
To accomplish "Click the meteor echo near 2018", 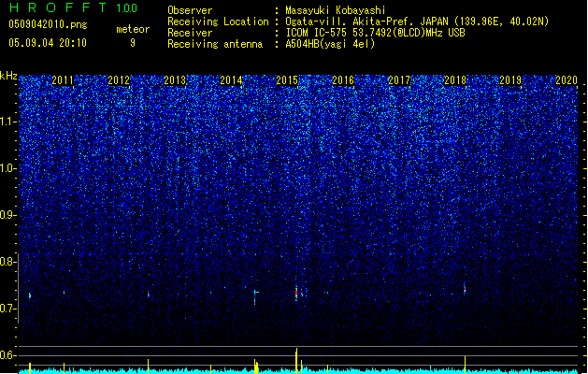I will pos(465,289).
